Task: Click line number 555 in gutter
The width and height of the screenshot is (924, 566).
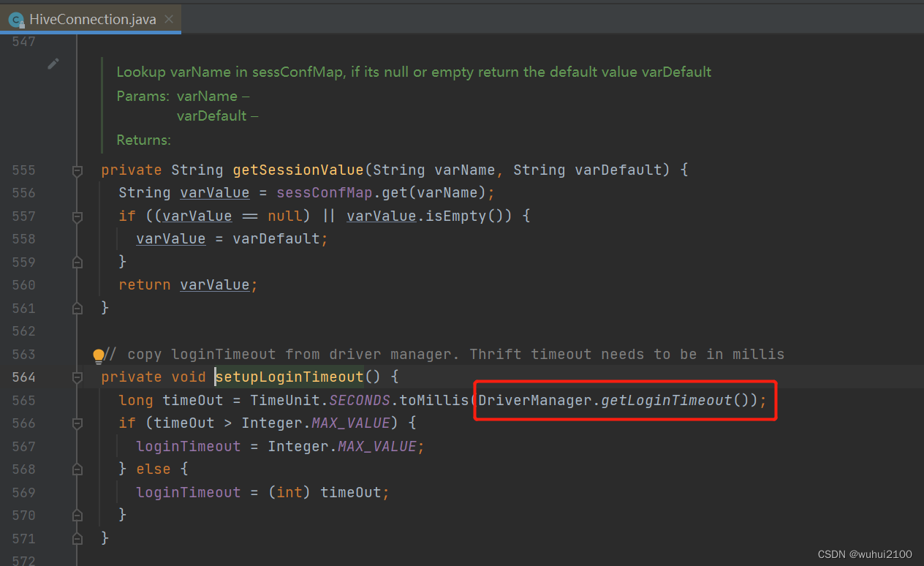Action: click(23, 170)
